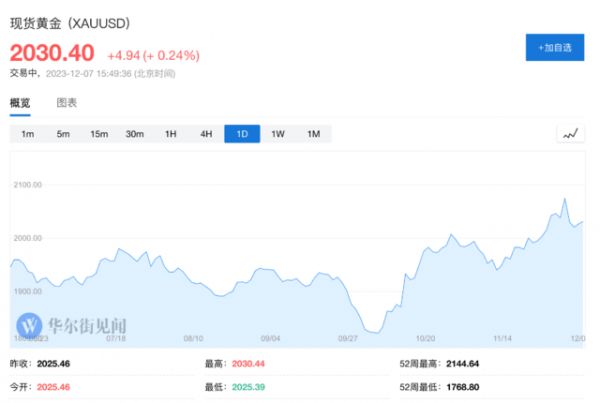Click the chart's lowest dip near 09/27
The height and width of the screenshot is (403, 600).
pos(373,331)
